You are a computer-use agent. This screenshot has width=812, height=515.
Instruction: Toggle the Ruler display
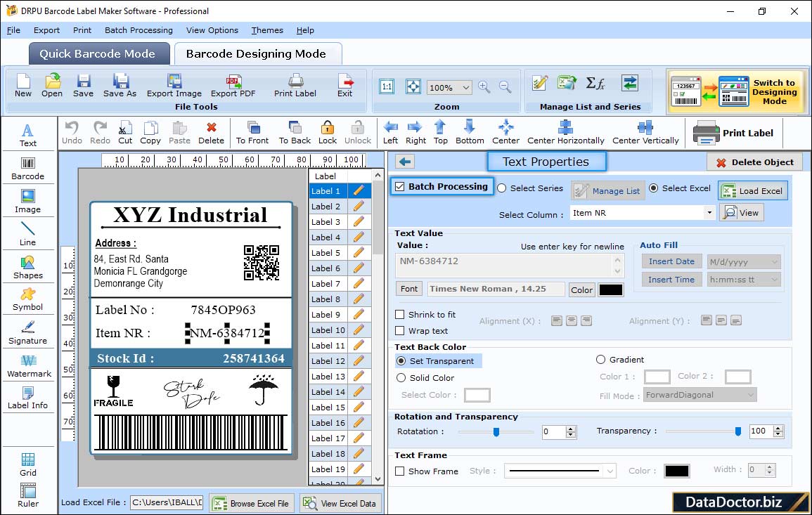tap(28, 496)
